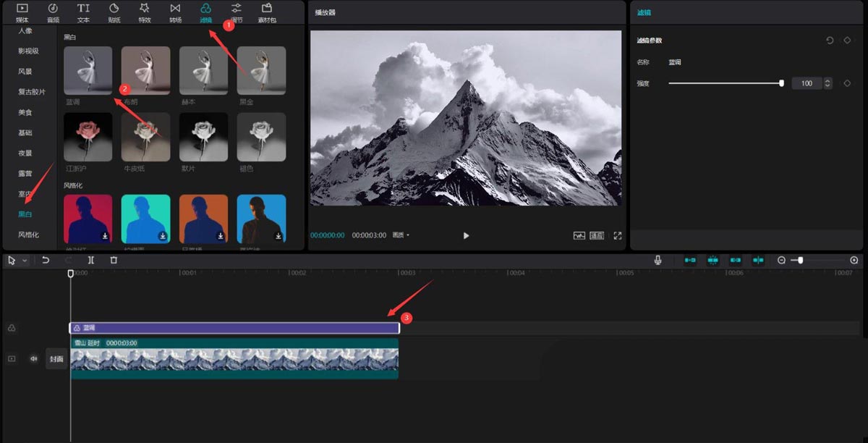The image size is (868, 443).
Task: Click the split clip tool in timeline toolbar
Action: [x=91, y=260]
